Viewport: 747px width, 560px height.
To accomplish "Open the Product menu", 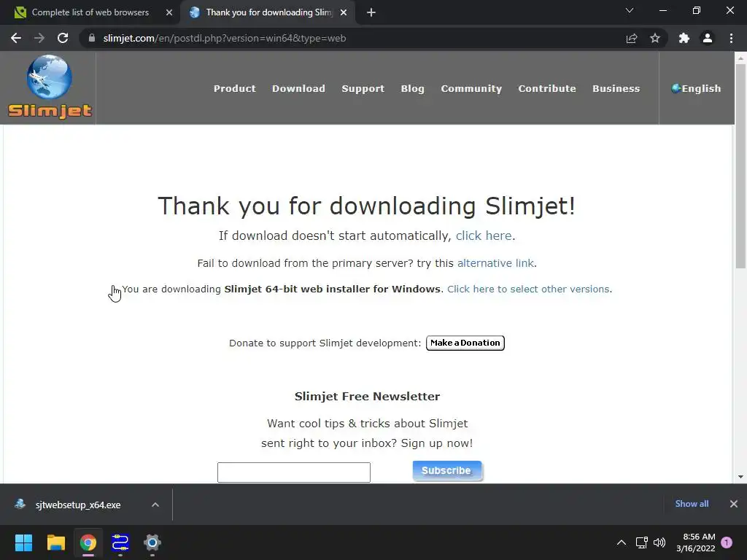I will pos(234,88).
